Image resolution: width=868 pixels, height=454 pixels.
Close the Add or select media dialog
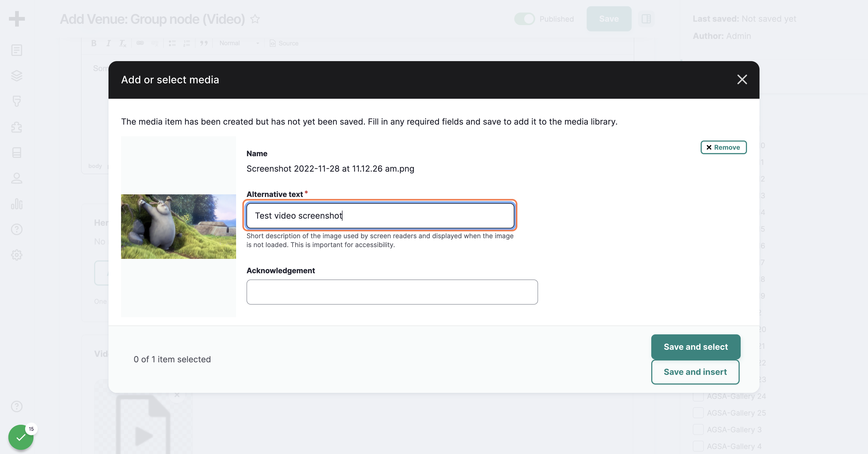coord(742,79)
